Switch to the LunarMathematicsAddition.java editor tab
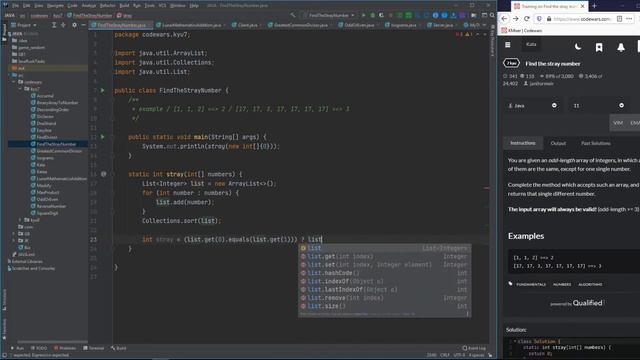640x360 pixels. tap(191, 25)
